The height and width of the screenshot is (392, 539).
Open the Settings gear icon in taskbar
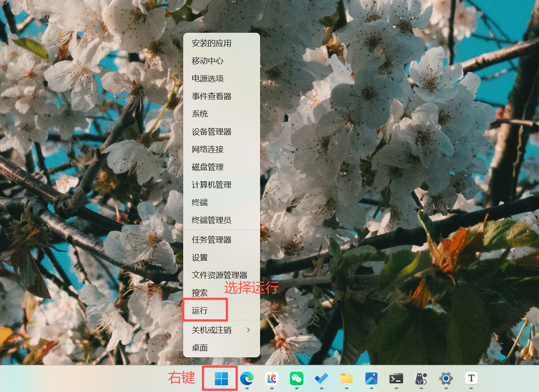(x=446, y=378)
